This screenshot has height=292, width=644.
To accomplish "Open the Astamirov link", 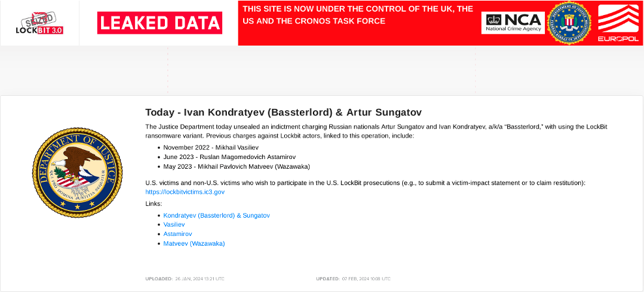I will click(x=177, y=233).
